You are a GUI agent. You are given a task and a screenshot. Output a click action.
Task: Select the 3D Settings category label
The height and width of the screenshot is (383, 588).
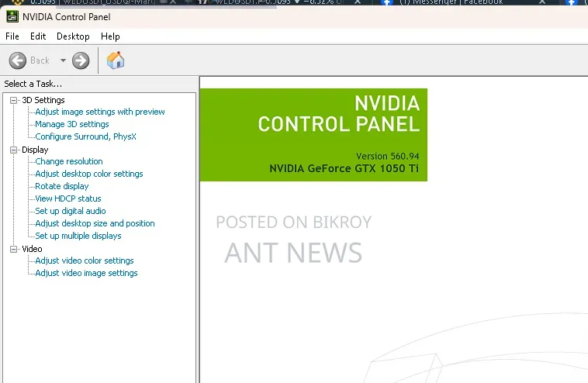pos(43,100)
